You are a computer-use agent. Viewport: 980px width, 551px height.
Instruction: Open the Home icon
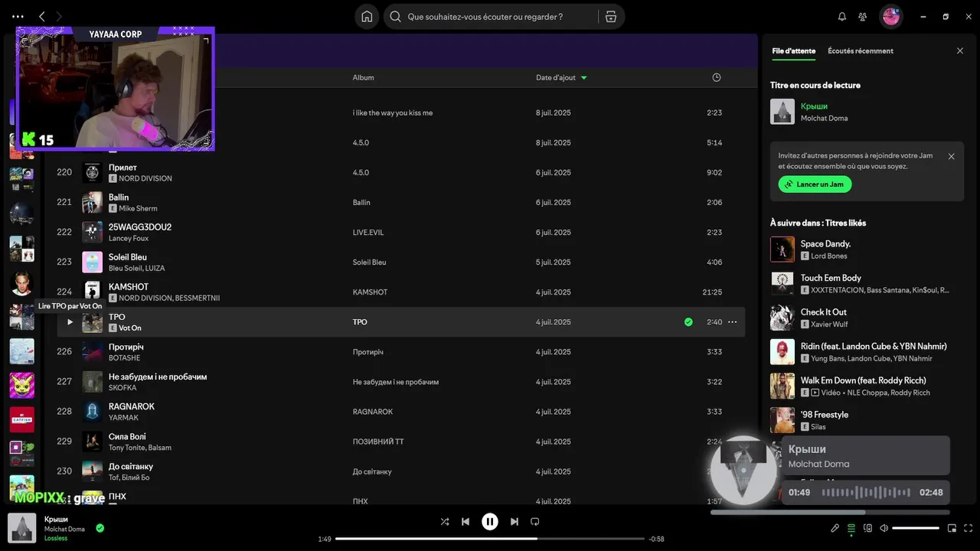(x=367, y=17)
